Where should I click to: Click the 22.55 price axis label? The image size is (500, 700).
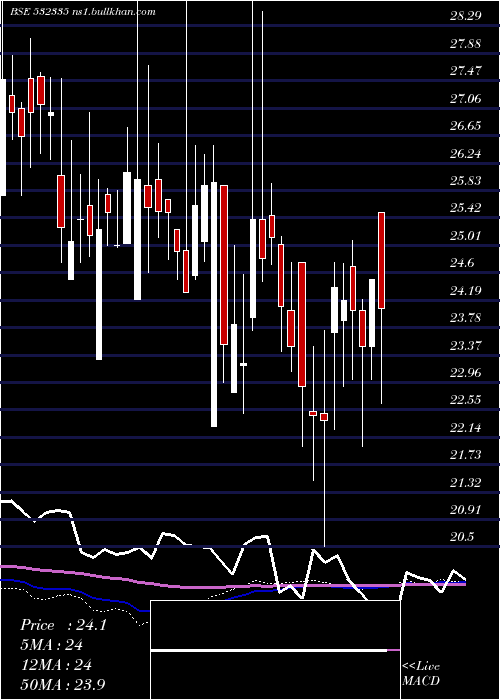tap(466, 400)
